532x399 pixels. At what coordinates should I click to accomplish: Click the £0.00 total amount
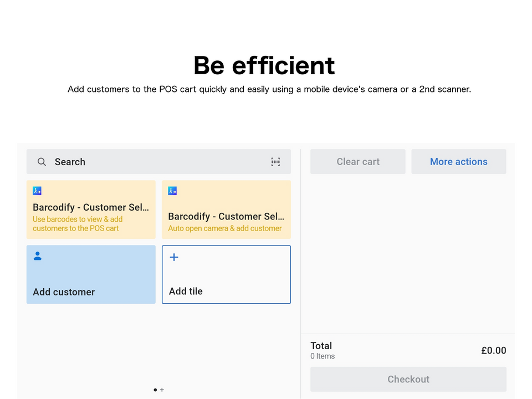(493, 350)
